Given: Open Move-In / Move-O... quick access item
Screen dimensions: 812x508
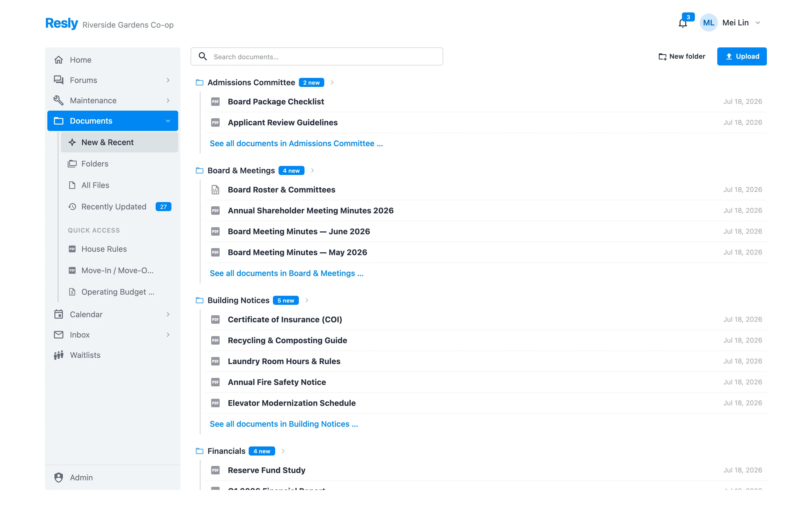Looking at the screenshot, I should (x=120, y=270).
